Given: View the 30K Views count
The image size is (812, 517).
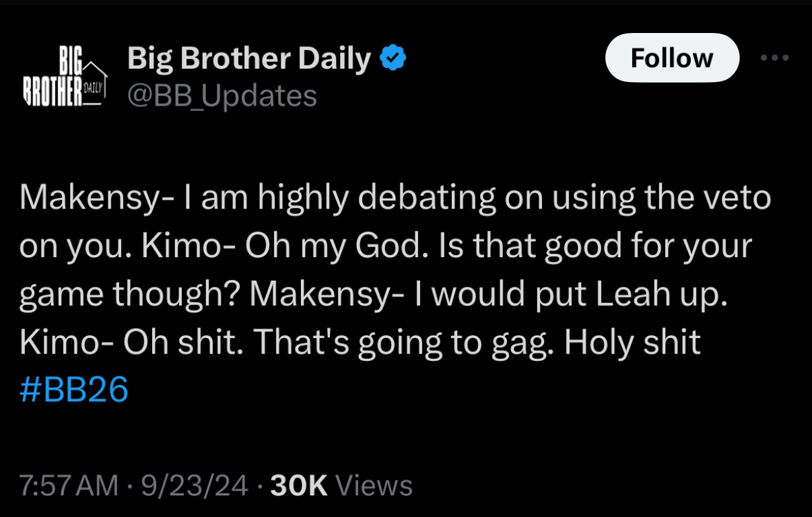Looking at the screenshot, I should coord(341,485).
